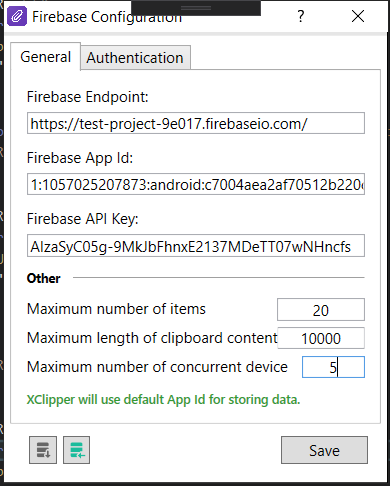Click the Firebase App Id input field
Image resolution: width=390 pixels, height=486 pixels.
click(196, 184)
